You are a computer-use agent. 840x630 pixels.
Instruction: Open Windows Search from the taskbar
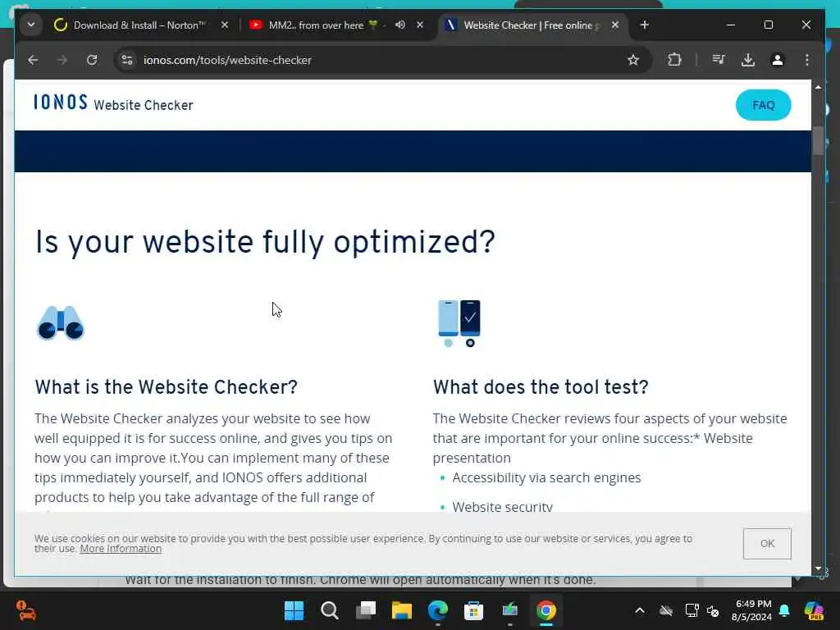coord(330,610)
